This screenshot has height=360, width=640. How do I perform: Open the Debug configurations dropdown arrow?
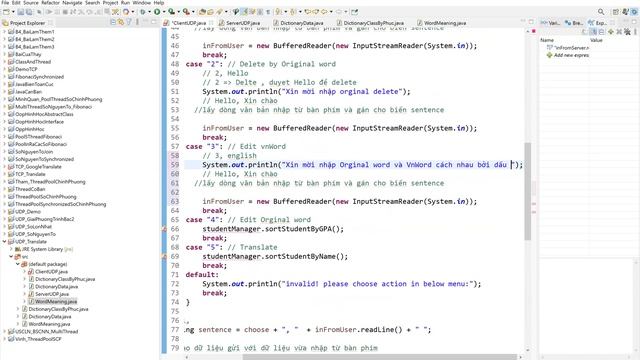point(149,12)
